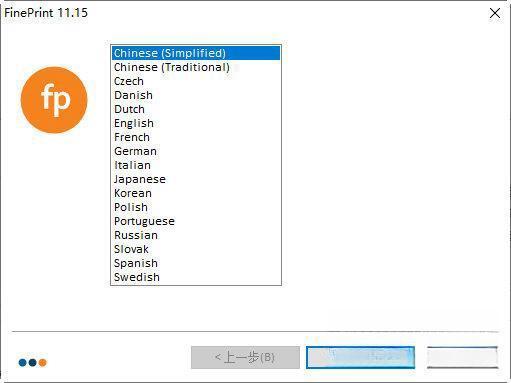Select English in the language list
511x383 pixels.
[196, 123]
